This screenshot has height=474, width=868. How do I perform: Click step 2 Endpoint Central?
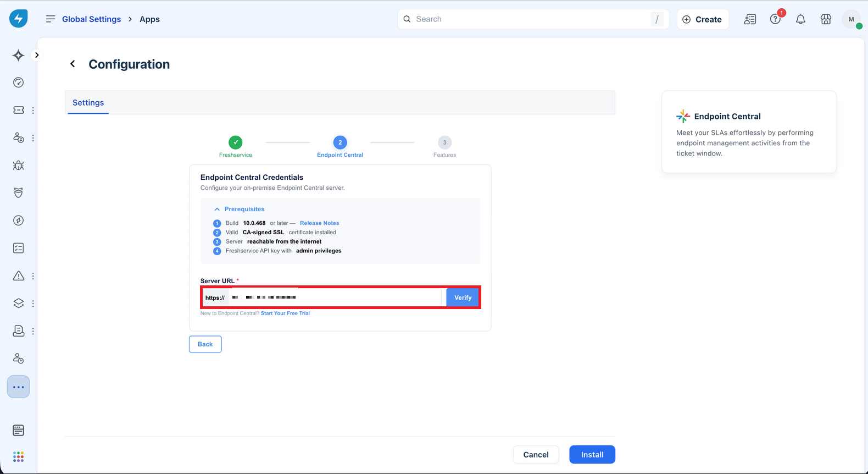click(x=340, y=146)
